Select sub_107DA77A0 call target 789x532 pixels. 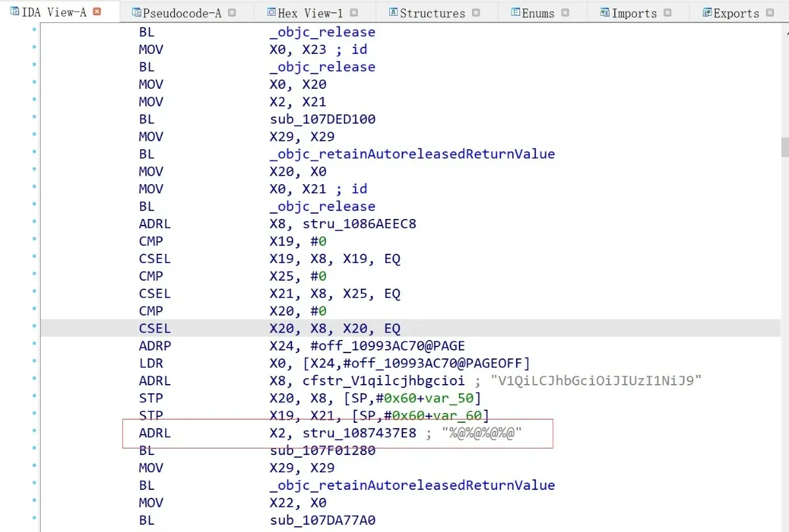pyautogui.click(x=323, y=520)
